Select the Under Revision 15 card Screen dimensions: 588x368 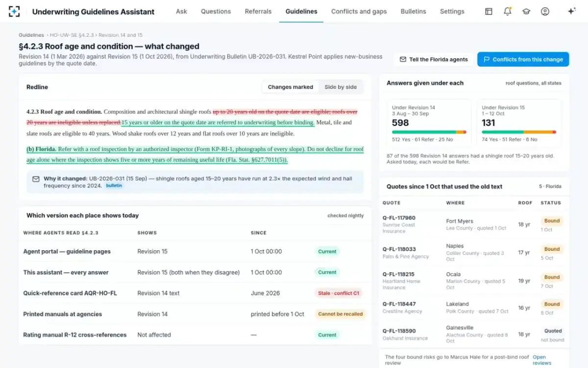[519, 123]
